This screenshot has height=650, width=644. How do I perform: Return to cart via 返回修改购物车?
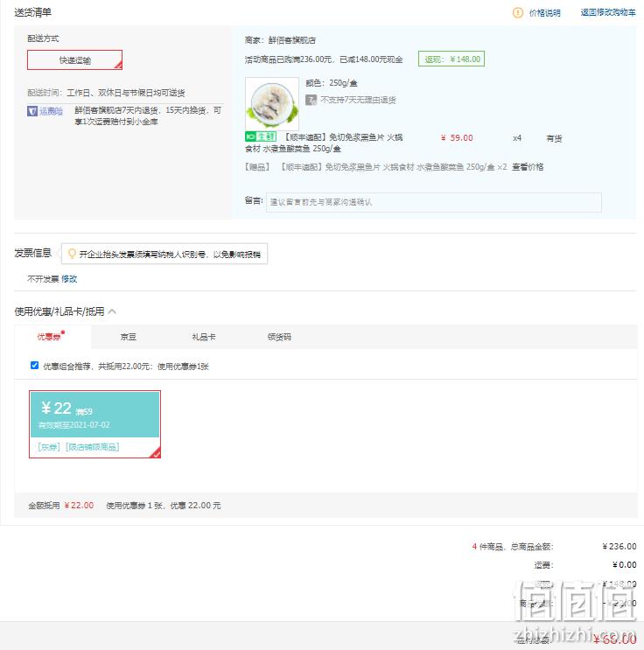pyautogui.click(x=608, y=12)
